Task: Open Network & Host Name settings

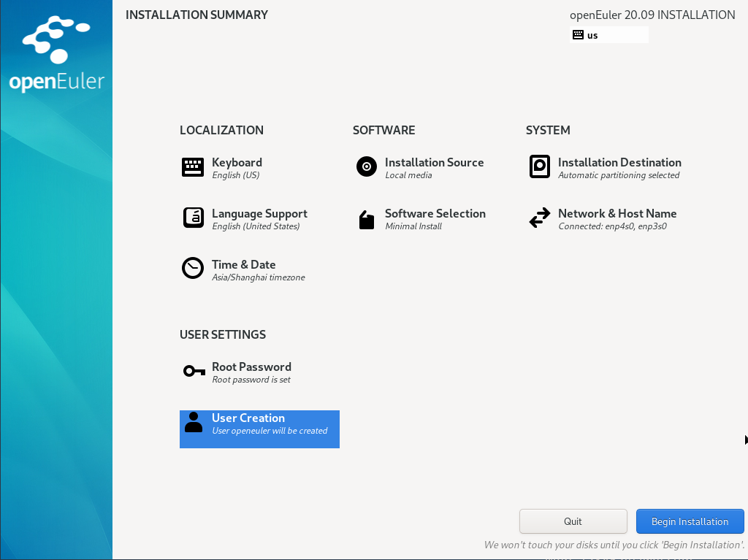Action: 617,220
